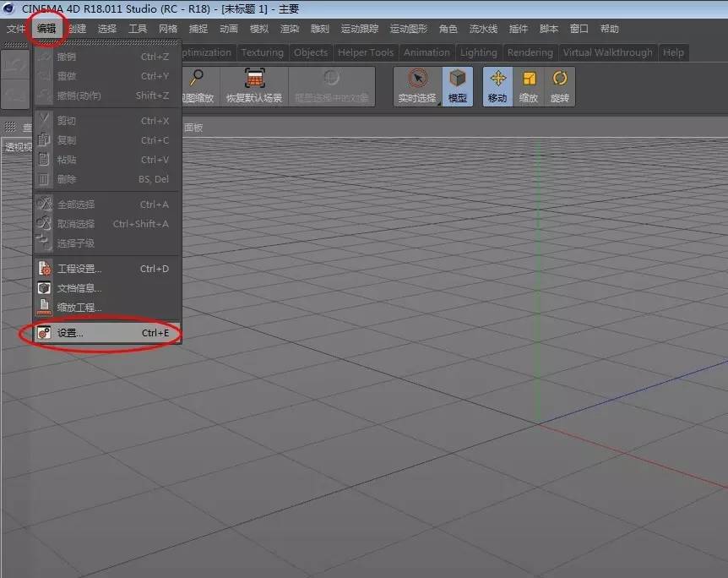Switch to the Help tab
Viewport: 728px width, 578px height.
click(x=673, y=52)
